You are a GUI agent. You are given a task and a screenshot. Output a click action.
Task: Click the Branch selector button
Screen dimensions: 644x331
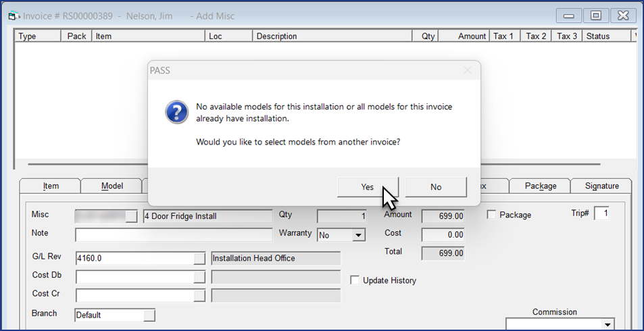[149, 315]
